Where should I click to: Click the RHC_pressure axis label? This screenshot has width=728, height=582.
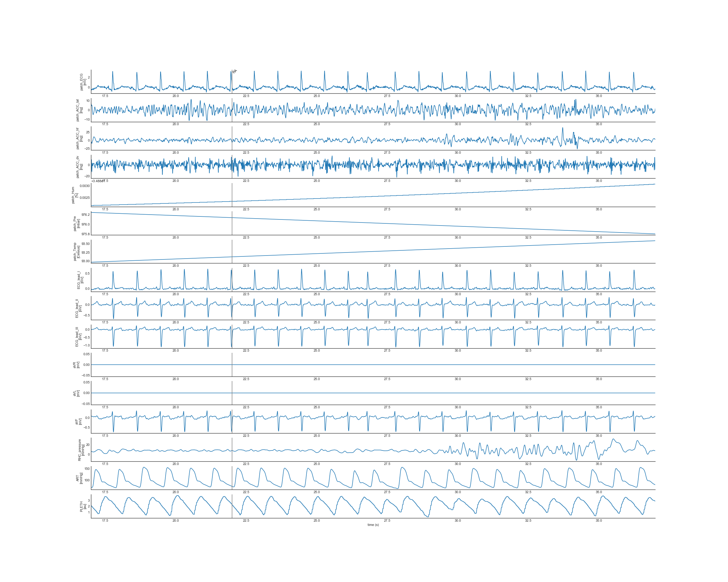coord(81,450)
